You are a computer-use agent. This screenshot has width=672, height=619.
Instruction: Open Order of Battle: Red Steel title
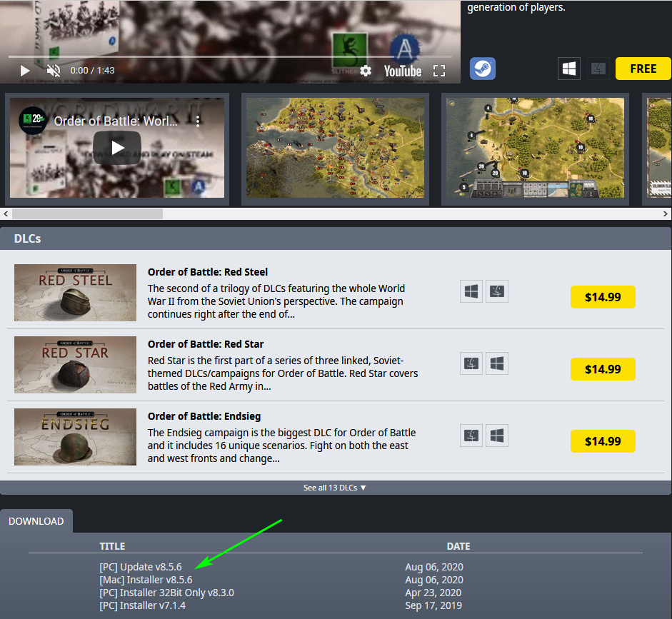pyautogui.click(x=208, y=272)
